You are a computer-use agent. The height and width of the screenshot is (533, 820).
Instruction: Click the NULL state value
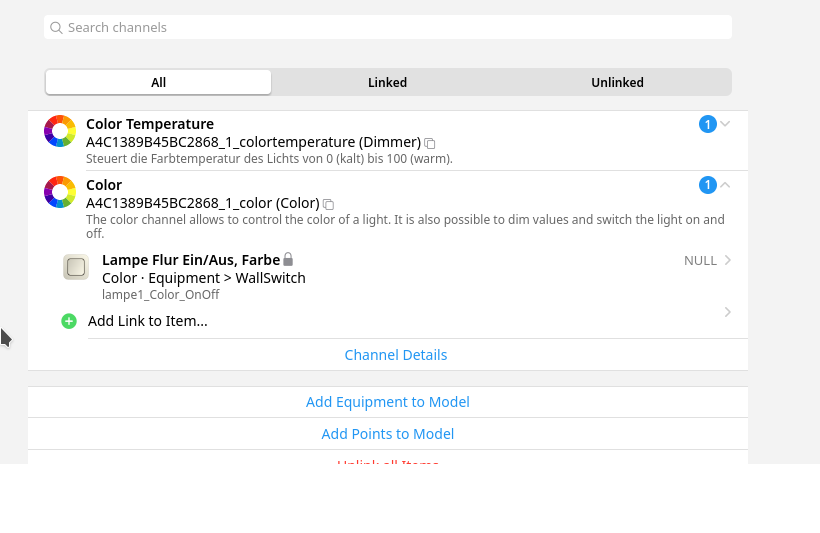click(700, 260)
